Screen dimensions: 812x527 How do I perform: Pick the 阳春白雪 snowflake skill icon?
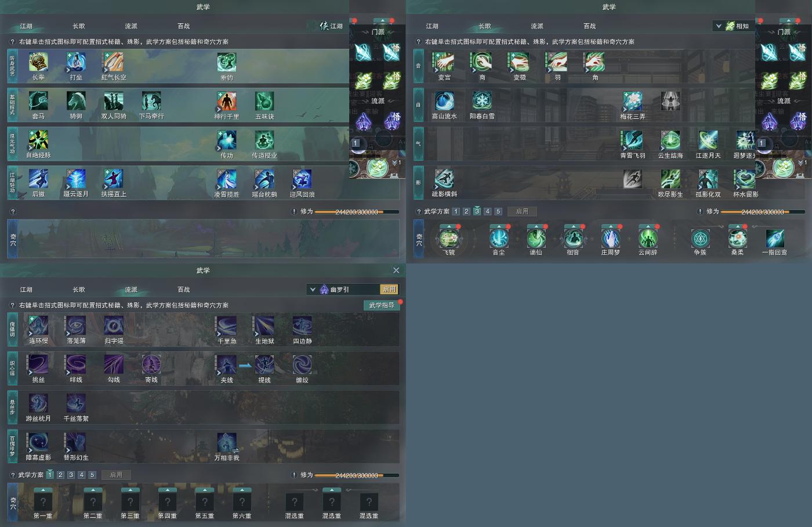coord(482,101)
